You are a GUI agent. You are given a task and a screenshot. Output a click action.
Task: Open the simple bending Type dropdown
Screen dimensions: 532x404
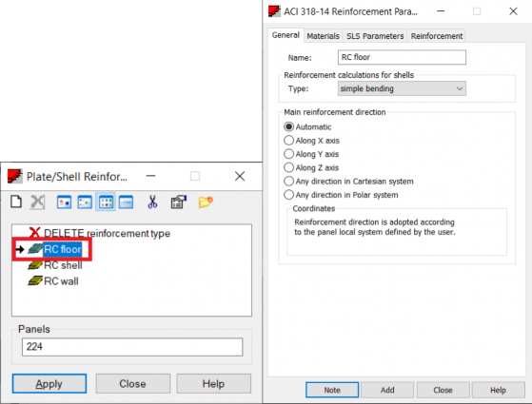[402, 88]
